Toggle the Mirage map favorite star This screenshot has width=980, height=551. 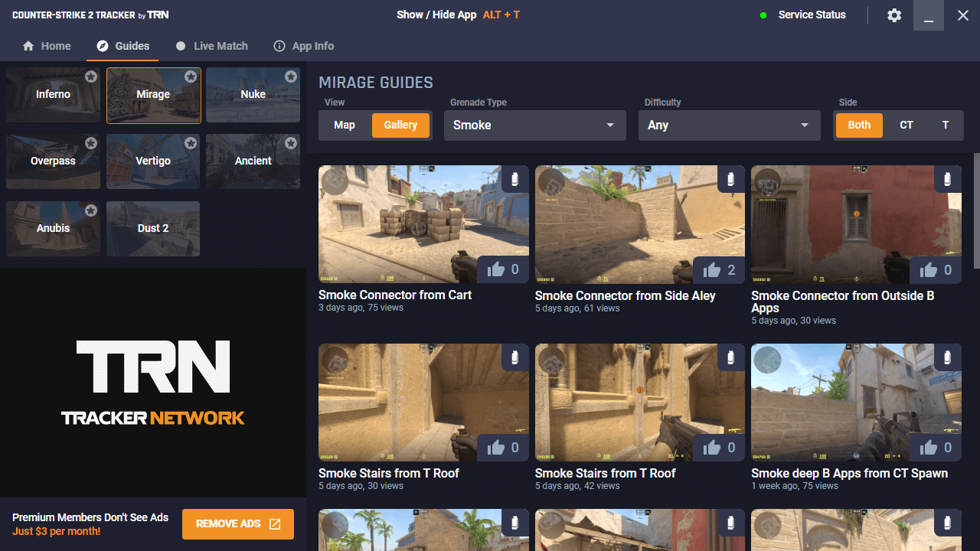pos(191,77)
